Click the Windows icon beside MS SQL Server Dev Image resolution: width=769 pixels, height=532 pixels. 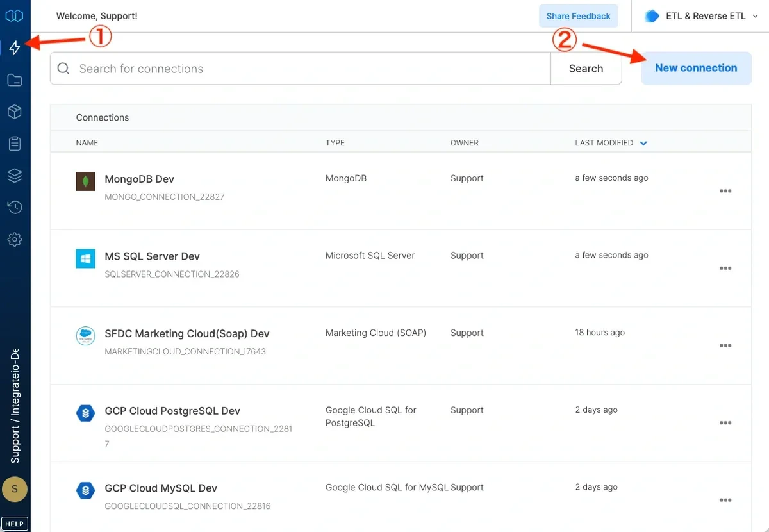(85, 258)
